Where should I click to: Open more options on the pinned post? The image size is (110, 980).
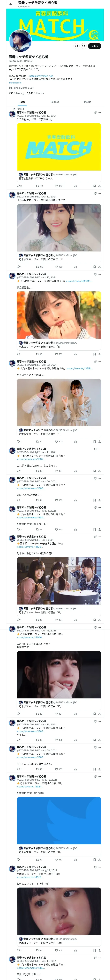pyautogui.click(x=100, y=113)
